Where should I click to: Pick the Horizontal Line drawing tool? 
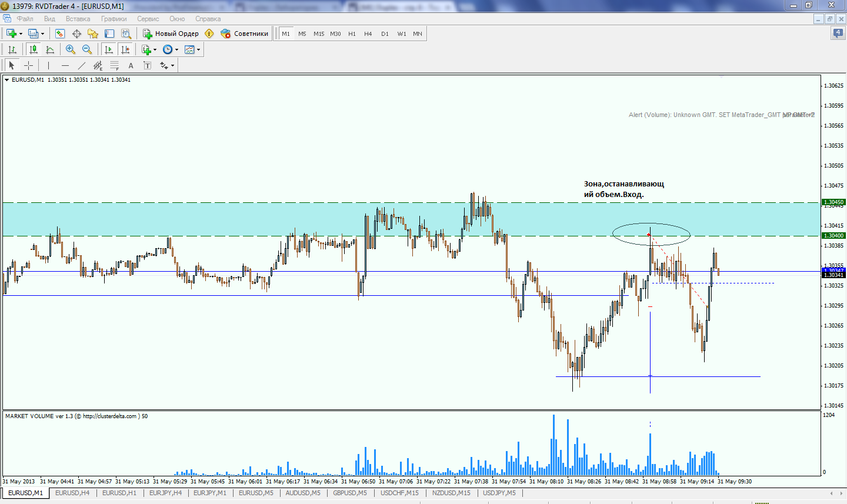pos(65,65)
